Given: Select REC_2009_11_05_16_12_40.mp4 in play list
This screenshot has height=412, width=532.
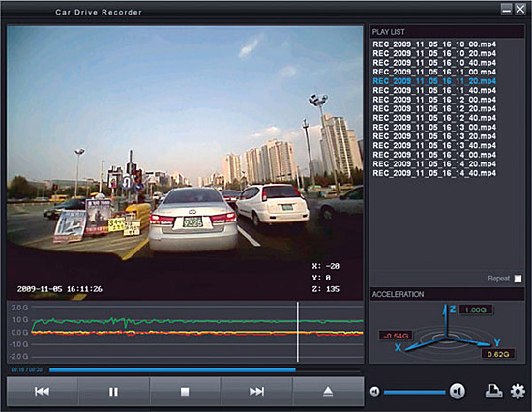Looking at the screenshot, I should point(434,118).
